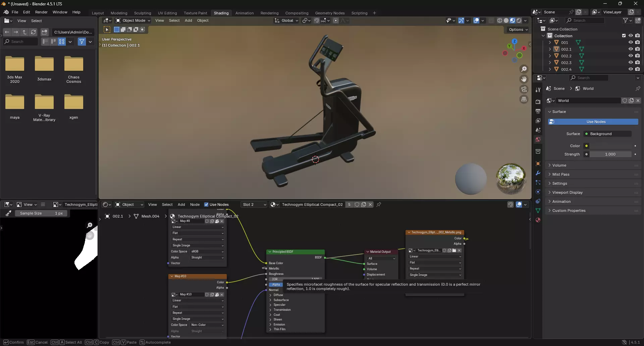The image size is (644, 346).
Task: Expand object 002.1 in outliner
Action: (550, 49)
